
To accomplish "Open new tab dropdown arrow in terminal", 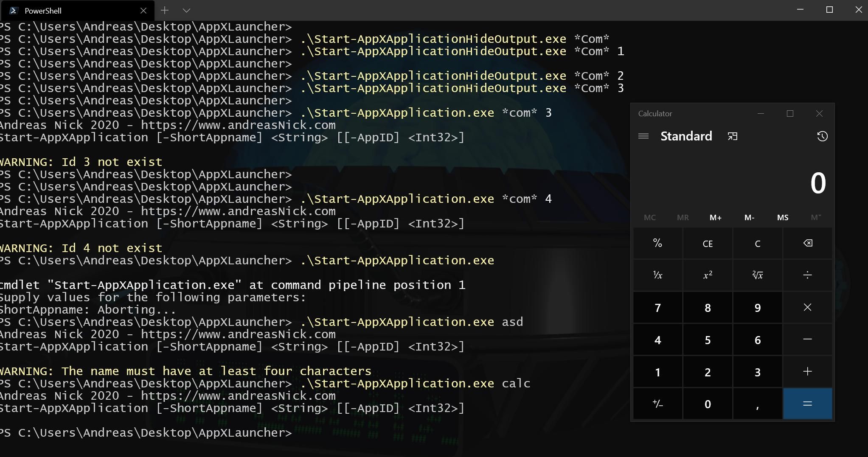I will click(x=186, y=10).
